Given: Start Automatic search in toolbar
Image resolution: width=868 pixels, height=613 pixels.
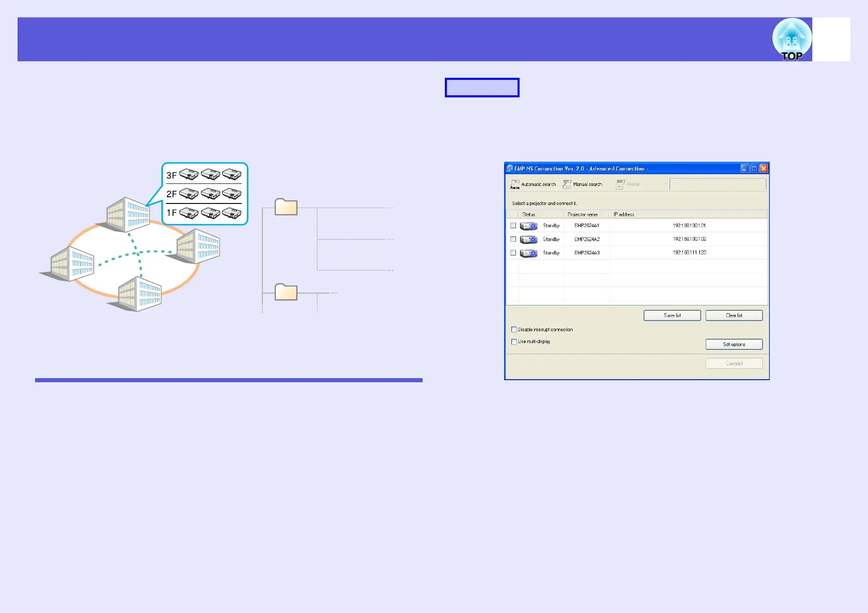Looking at the screenshot, I should click(x=533, y=184).
